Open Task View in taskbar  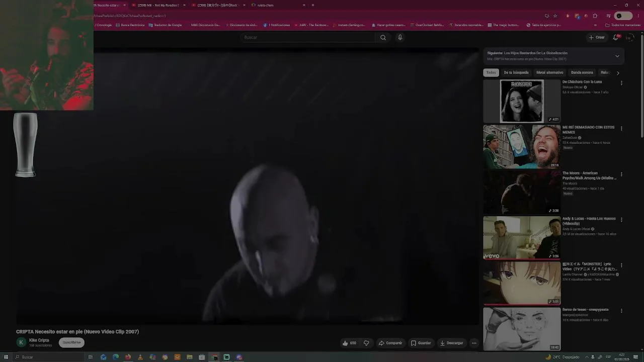(x=91, y=357)
